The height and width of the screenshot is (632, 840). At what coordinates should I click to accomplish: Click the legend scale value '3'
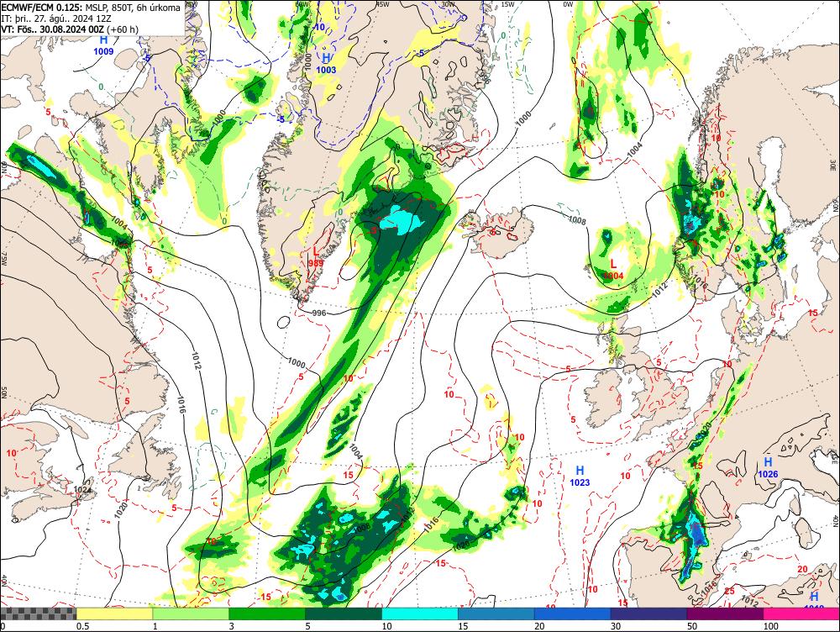(x=232, y=626)
